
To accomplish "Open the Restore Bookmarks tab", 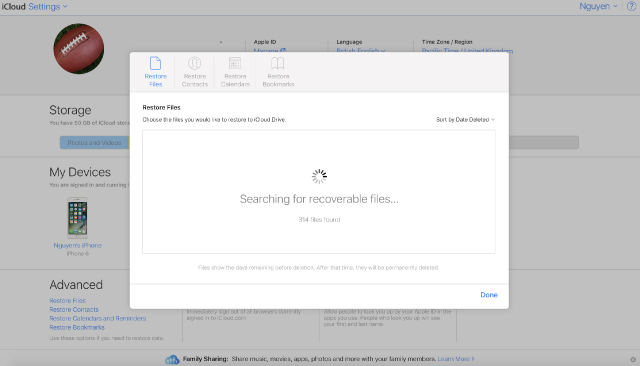I will [x=278, y=72].
